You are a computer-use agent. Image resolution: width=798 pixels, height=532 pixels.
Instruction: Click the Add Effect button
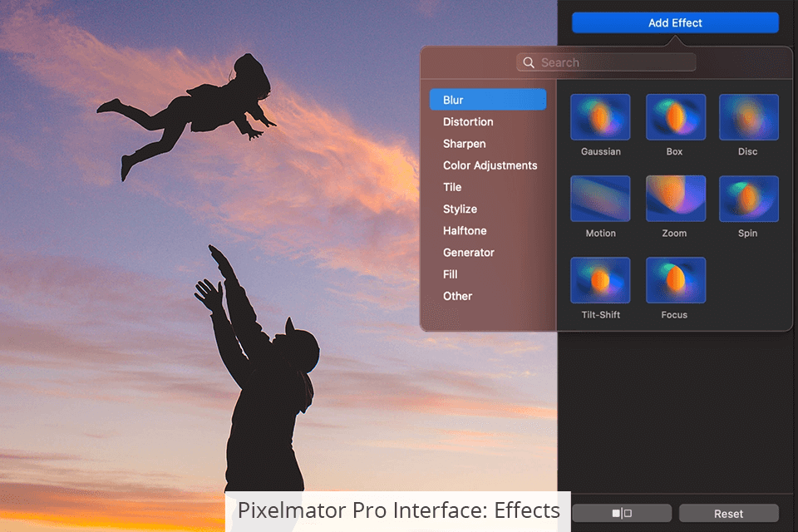pyautogui.click(x=675, y=23)
